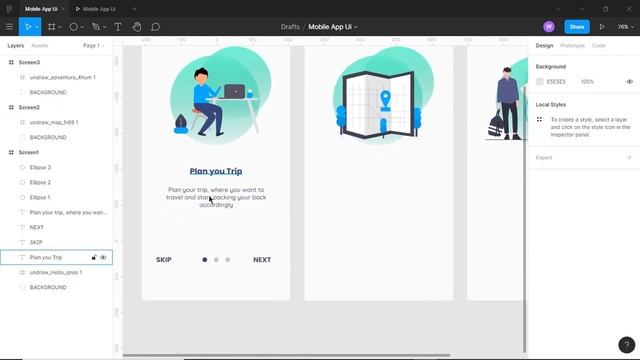Toggle background color visibility eye icon
Screen dimensions: 640x360
point(629,82)
